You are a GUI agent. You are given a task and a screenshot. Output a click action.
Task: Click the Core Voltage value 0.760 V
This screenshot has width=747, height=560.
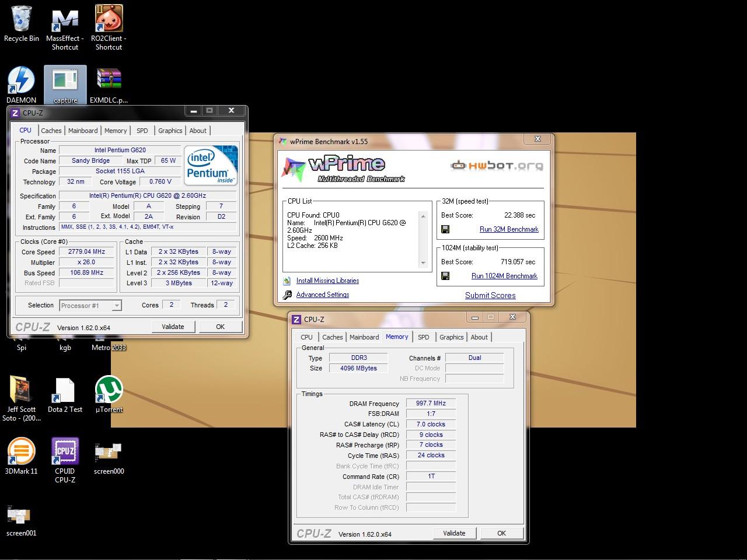pos(160,181)
